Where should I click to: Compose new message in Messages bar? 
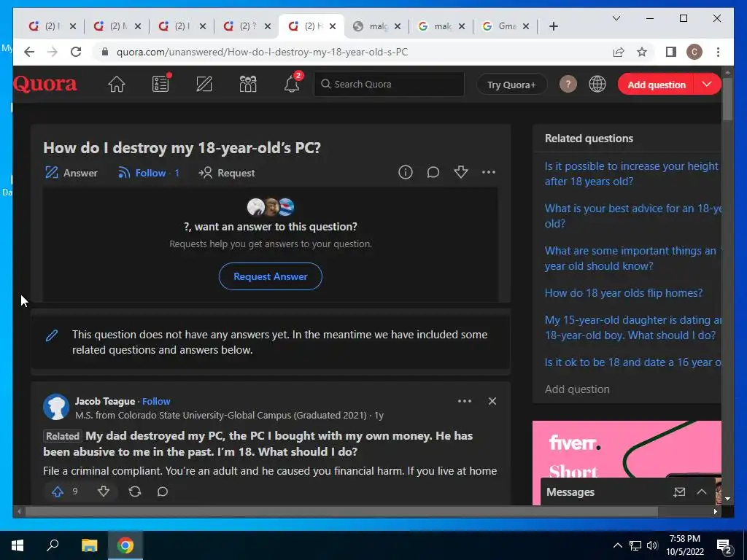[x=679, y=492]
